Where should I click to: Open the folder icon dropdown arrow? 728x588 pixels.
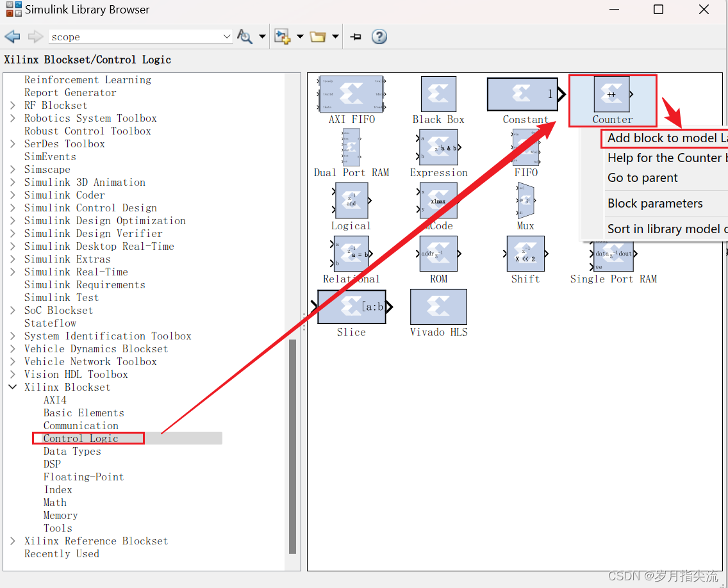tap(335, 37)
